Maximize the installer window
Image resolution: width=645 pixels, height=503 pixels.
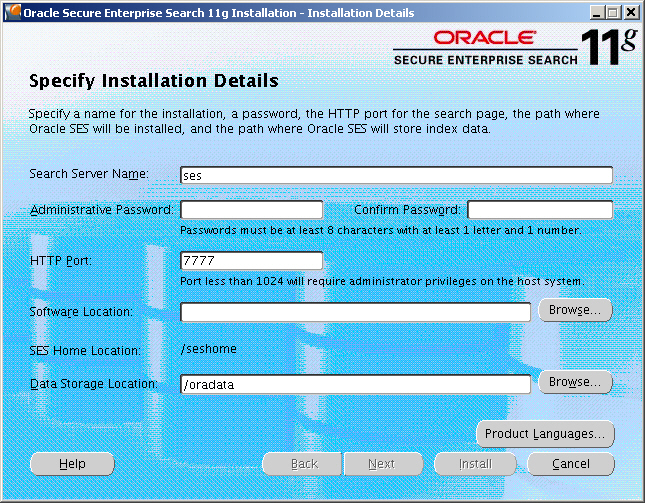613,12
